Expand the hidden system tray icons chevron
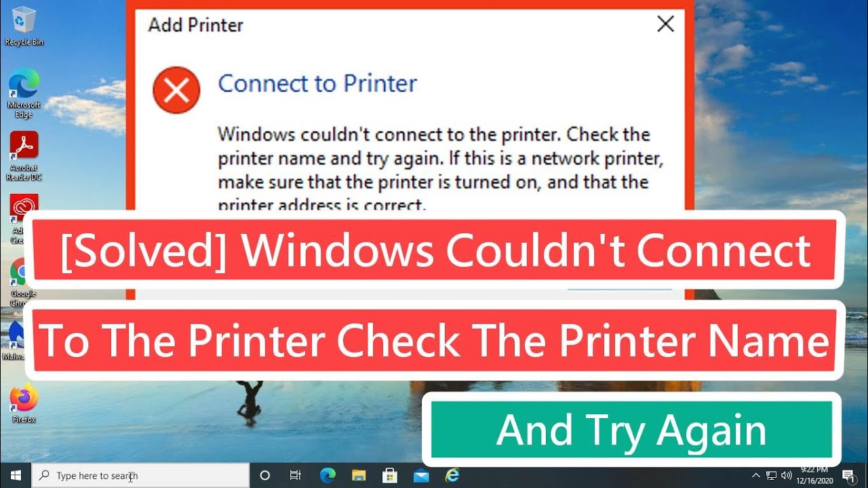 (x=757, y=475)
